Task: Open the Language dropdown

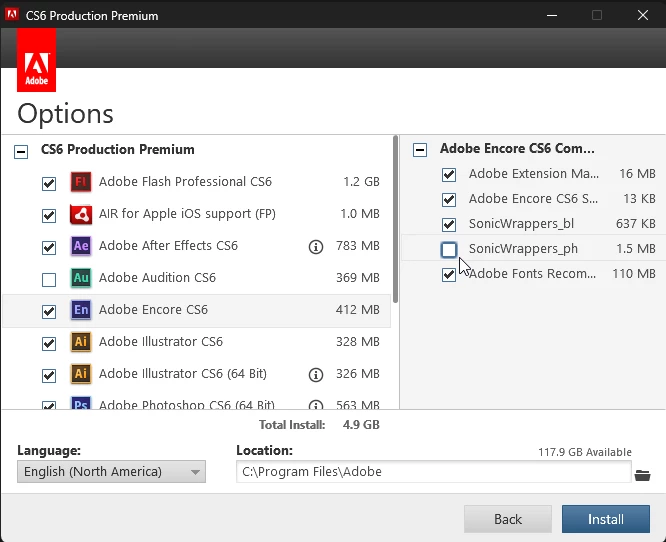Action: point(111,471)
